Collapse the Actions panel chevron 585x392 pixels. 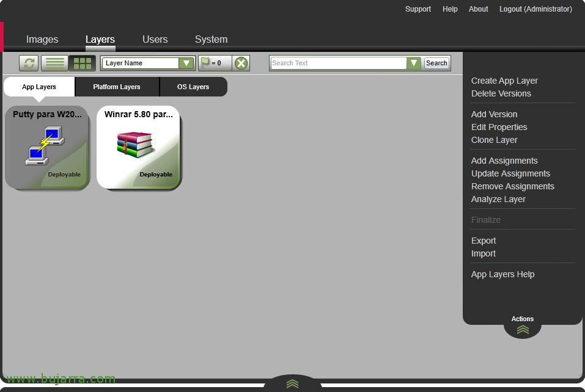[x=523, y=329]
